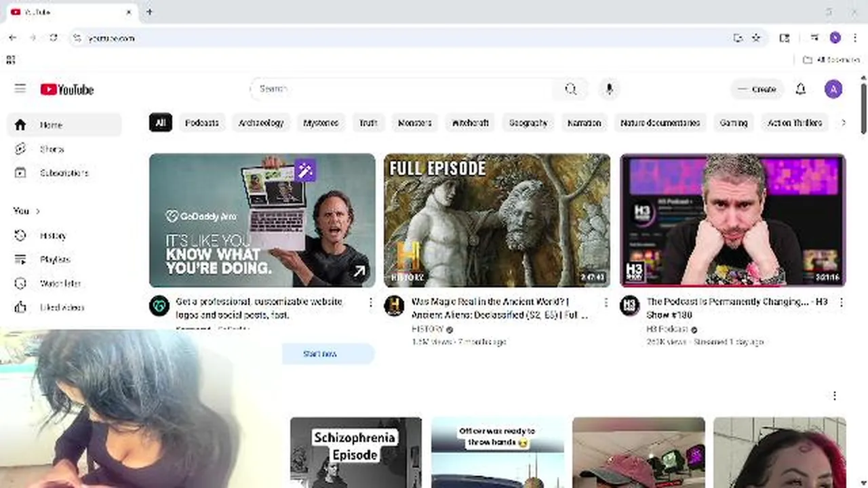The height and width of the screenshot is (488, 868).
Task: Open more options for Shorts shelf
Action: click(834, 395)
